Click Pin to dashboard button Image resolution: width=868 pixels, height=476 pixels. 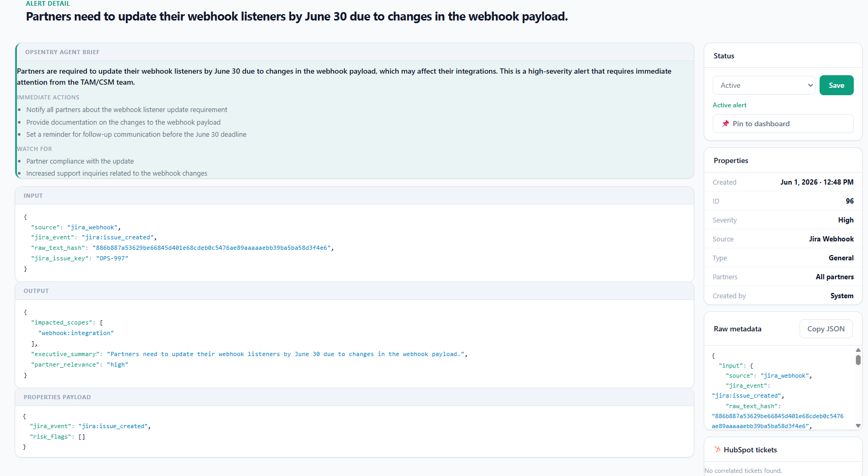pos(783,124)
